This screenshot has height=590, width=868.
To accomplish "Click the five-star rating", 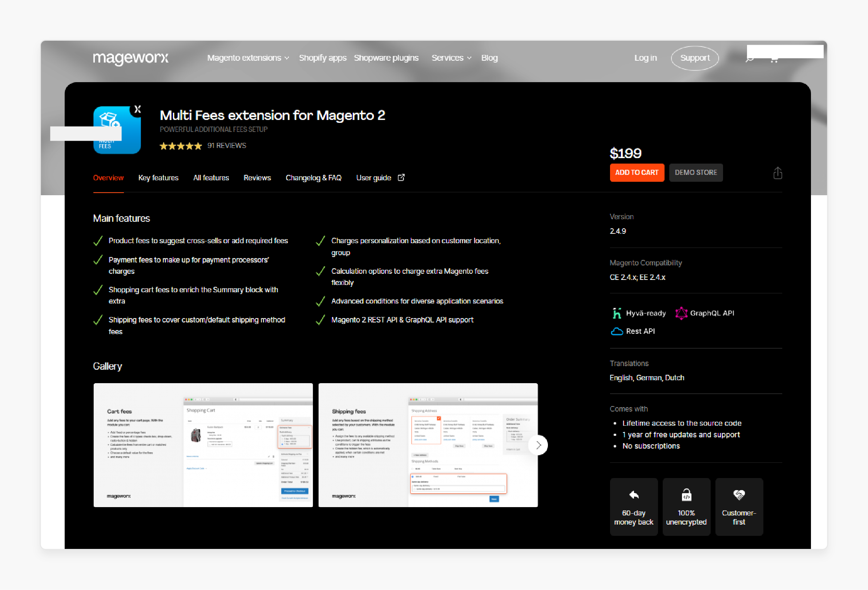I will [181, 146].
